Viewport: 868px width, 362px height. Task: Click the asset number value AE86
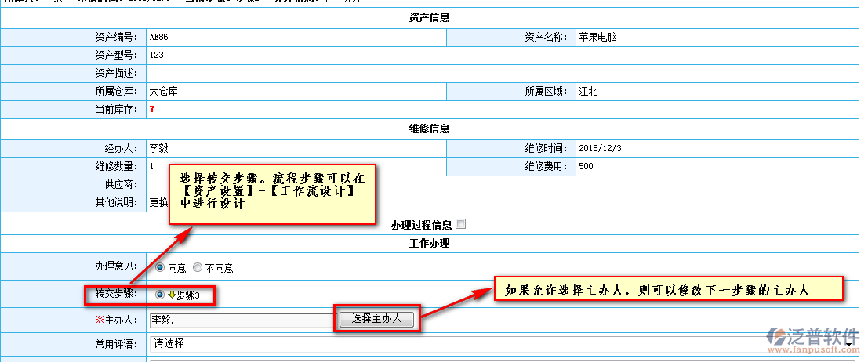click(x=158, y=37)
